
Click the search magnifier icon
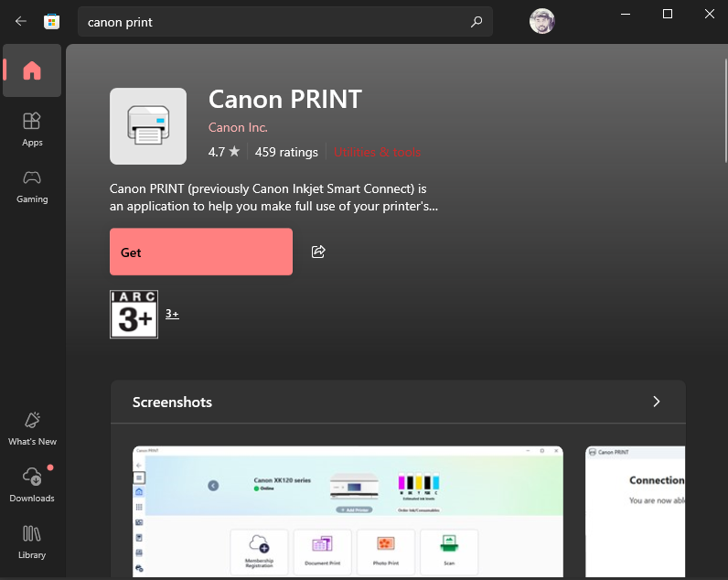(476, 22)
